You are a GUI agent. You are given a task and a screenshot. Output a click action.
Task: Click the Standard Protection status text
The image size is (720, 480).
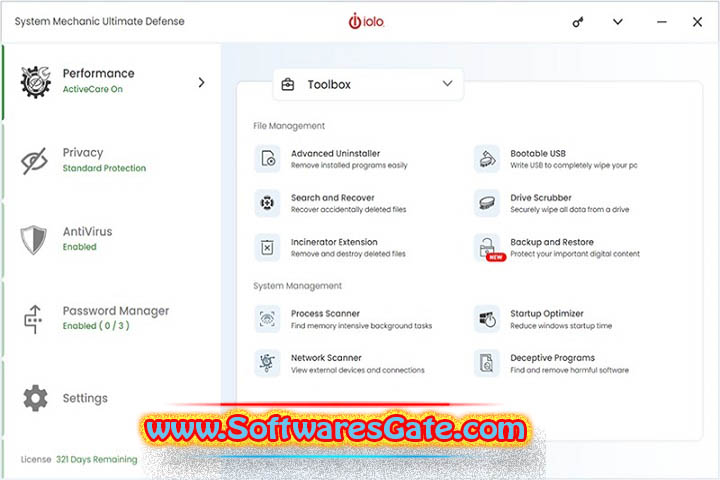tap(104, 168)
